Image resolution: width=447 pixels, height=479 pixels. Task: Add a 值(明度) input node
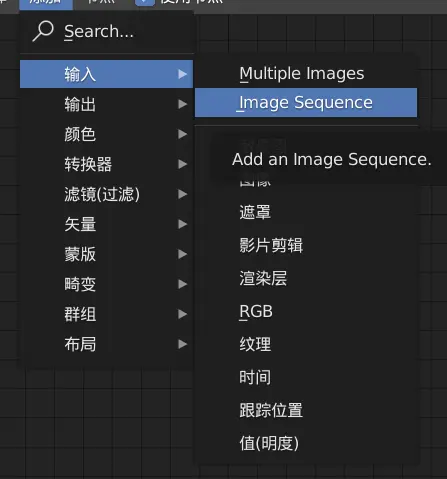[306, 443]
